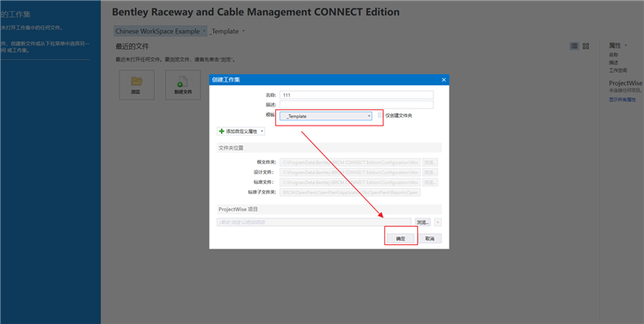
Task: Click the 确定 button
Action: [x=400, y=239]
